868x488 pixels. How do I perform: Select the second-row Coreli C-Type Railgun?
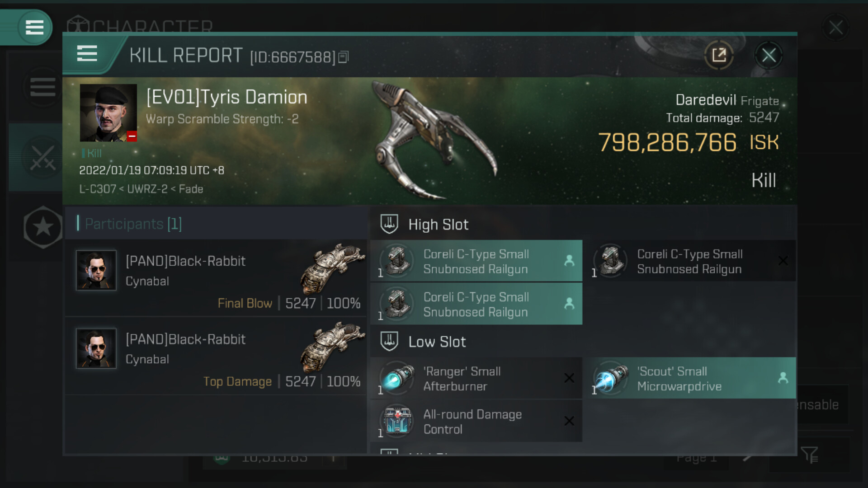click(x=476, y=304)
